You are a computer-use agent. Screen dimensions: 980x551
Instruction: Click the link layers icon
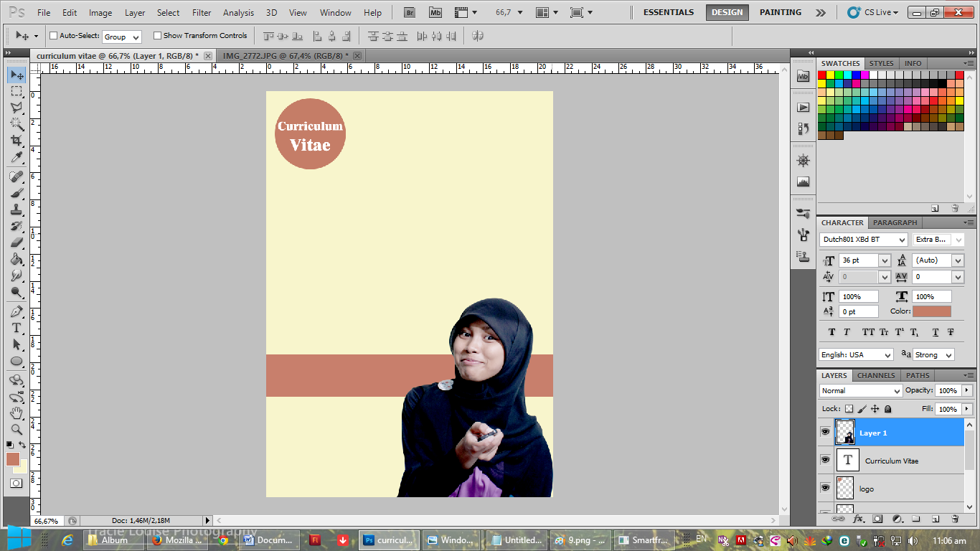(x=837, y=518)
